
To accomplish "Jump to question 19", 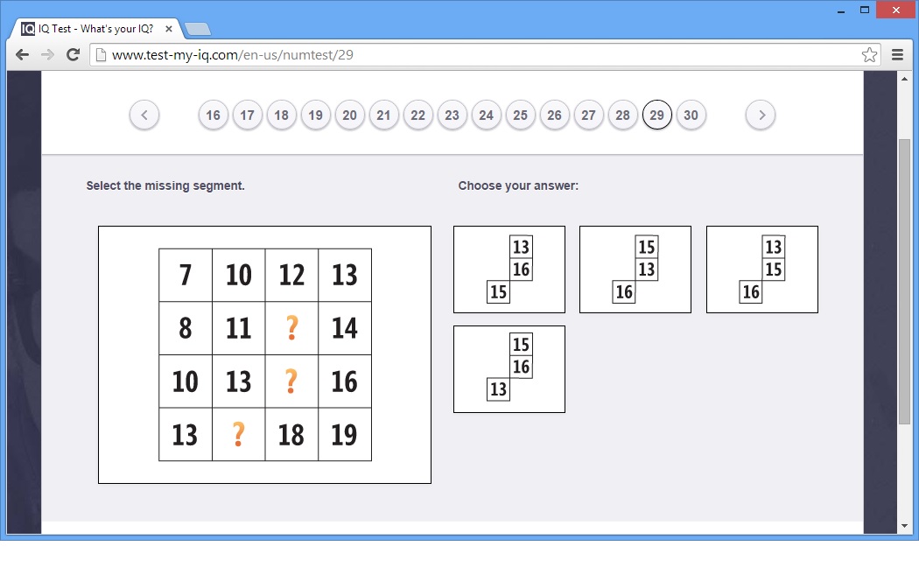I will [x=316, y=115].
